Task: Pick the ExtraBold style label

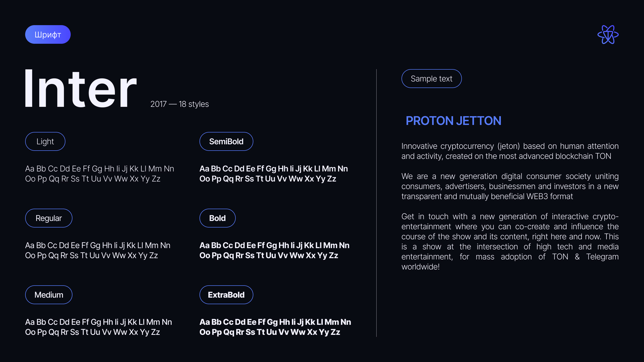Action: click(x=226, y=295)
